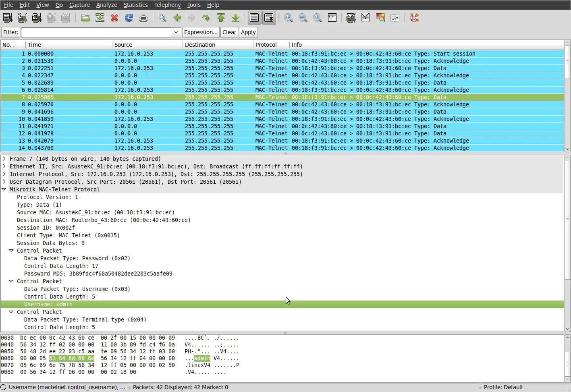
Task: Go forward in packet history arrow
Action: click(192, 18)
